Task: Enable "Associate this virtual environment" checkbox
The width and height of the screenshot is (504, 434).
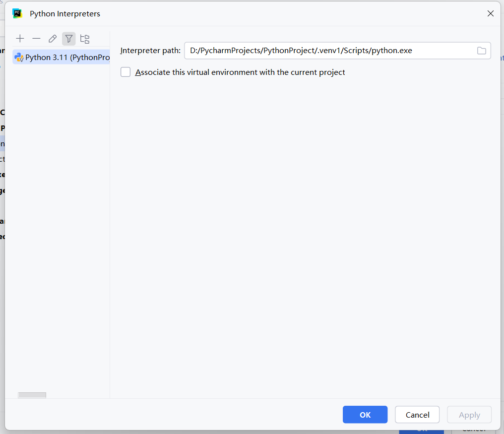Action: pyautogui.click(x=126, y=72)
